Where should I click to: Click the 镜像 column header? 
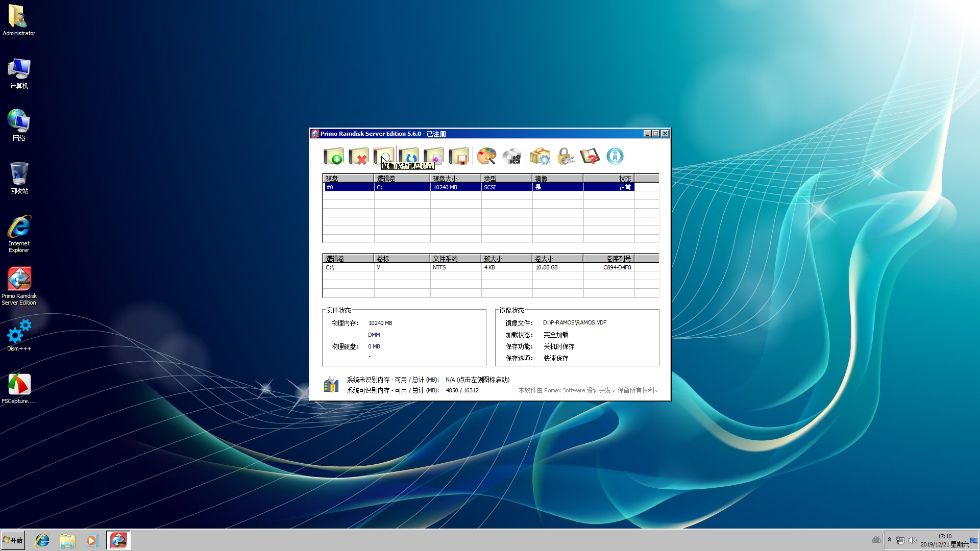pos(558,179)
